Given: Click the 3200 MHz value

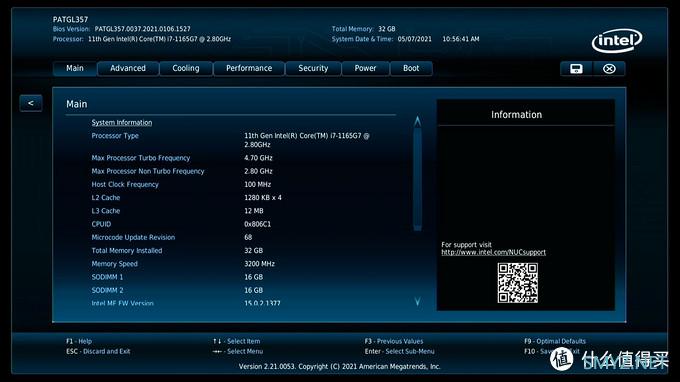Looking at the screenshot, I should click(x=259, y=264).
